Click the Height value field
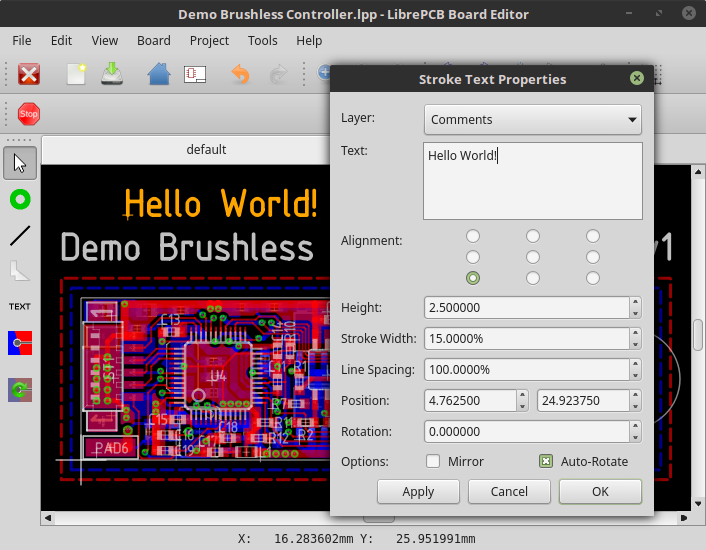 (x=527, y=308)
